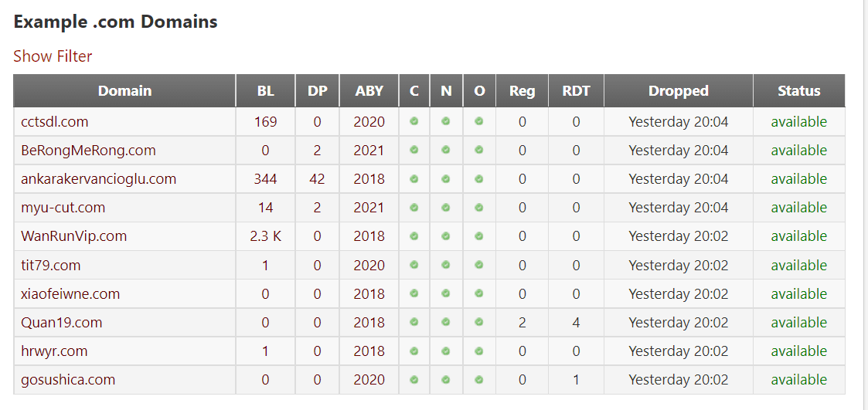Click green N status dot for WanRunVip.com
The height and width of the screenshot is (410, 868).
445,235
